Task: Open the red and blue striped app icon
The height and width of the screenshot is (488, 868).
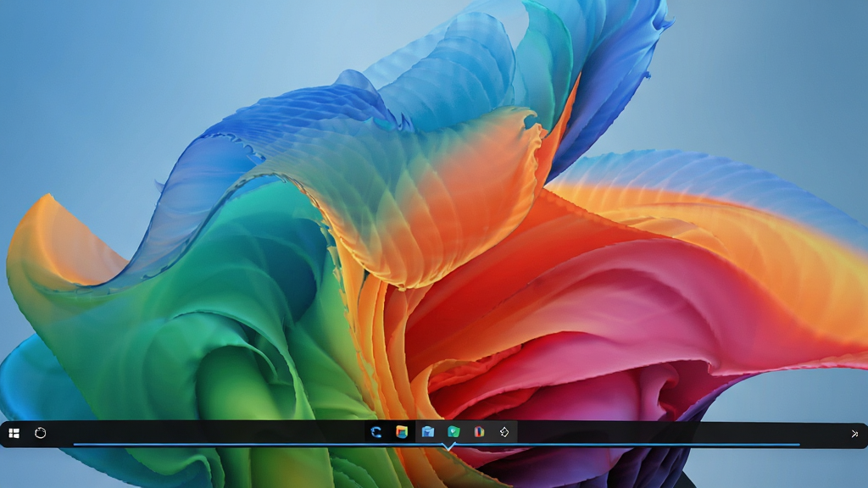Action: pos(480,432)
